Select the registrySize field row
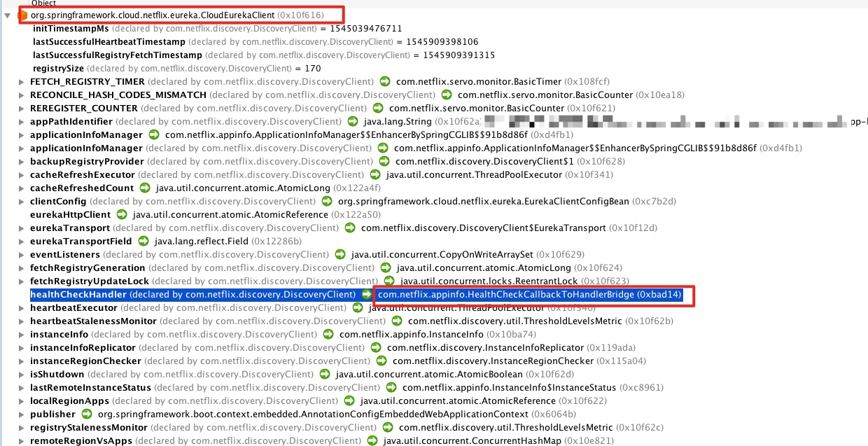The width and height of the screenshot is (868, 446). coord(177,69)
